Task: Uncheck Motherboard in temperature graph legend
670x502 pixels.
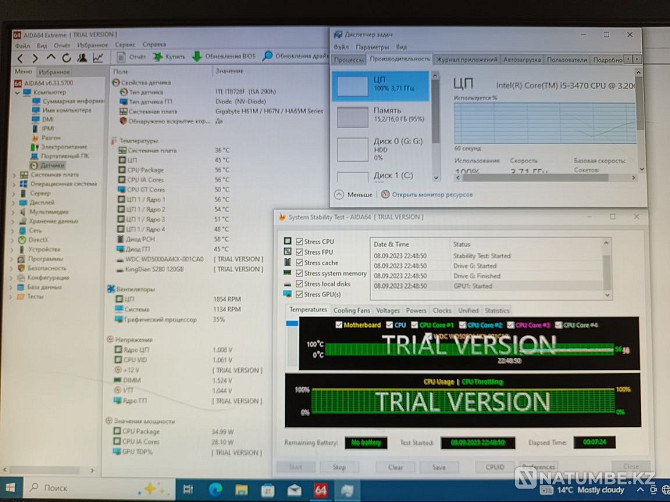Action: 339,325
